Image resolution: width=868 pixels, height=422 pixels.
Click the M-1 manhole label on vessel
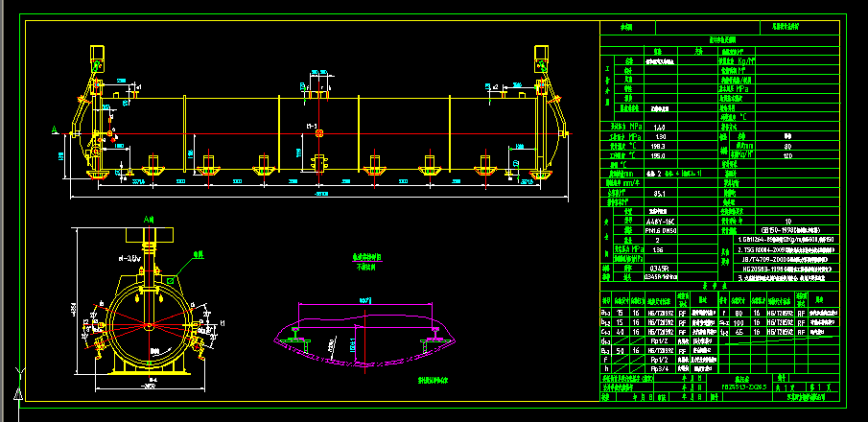tap(310, 127)
